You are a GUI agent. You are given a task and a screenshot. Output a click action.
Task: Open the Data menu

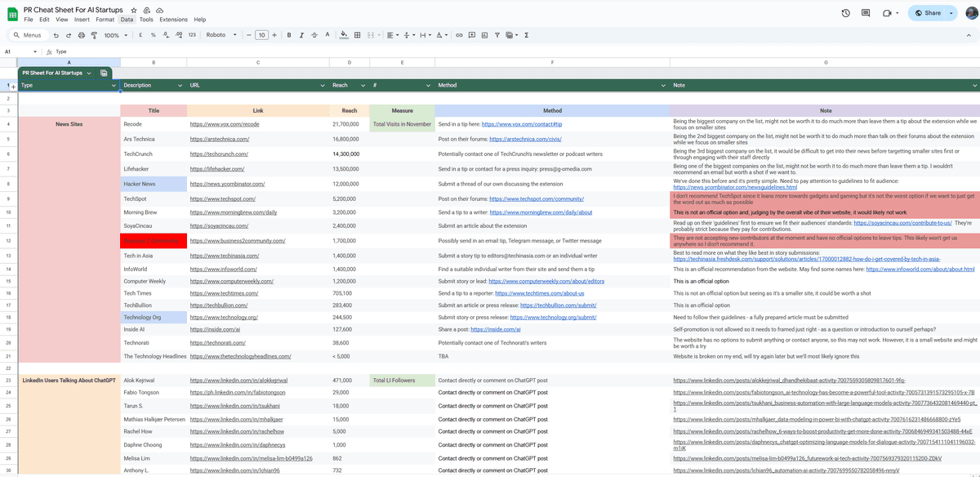tap(127, 19)
